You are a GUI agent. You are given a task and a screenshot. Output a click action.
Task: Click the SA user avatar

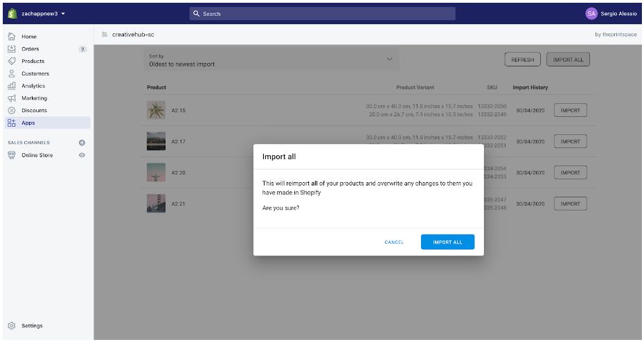[591, 14]
